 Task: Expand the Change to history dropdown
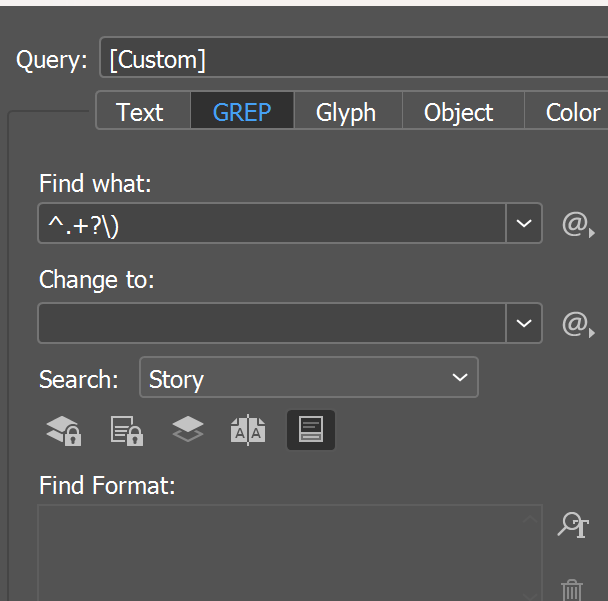[x=524, y=324]
